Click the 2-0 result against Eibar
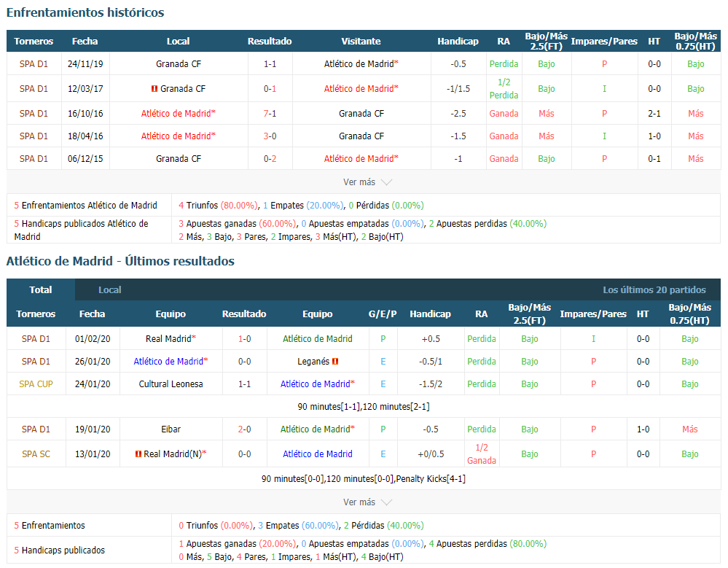Image resolution: width=728 pixels, height=568 pixels. pyautogui.click(x=244, y=429)
